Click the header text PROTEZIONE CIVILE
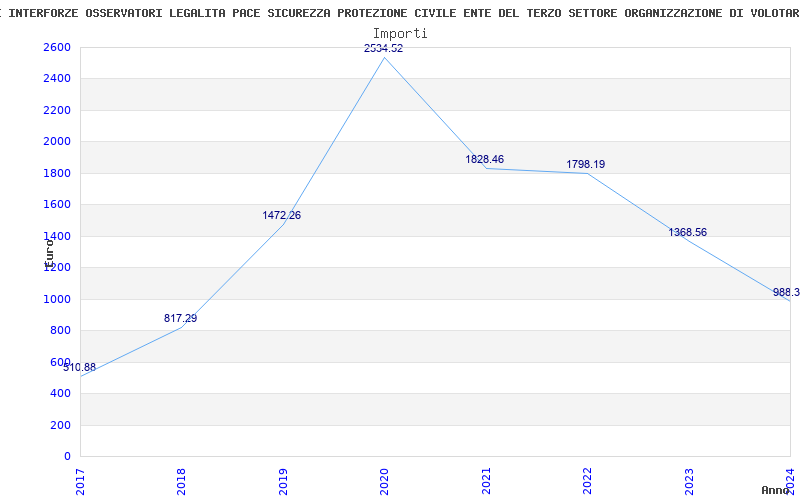Screen dimensions: 800x500 point(396,14)
